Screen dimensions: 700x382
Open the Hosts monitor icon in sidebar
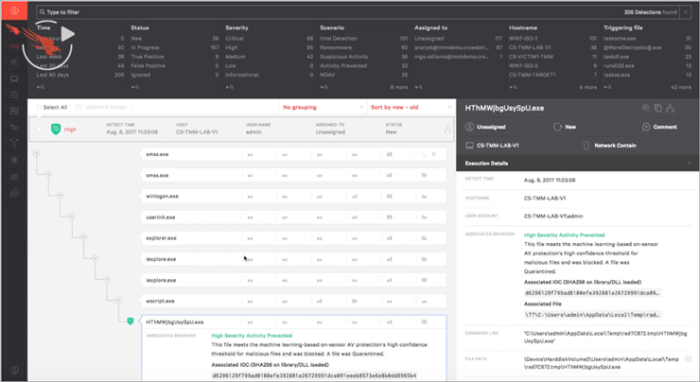coord(14,79)
